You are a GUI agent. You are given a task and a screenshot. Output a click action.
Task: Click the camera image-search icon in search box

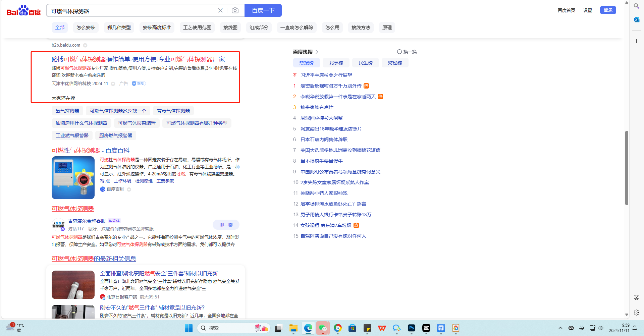[x=235, y=10]
